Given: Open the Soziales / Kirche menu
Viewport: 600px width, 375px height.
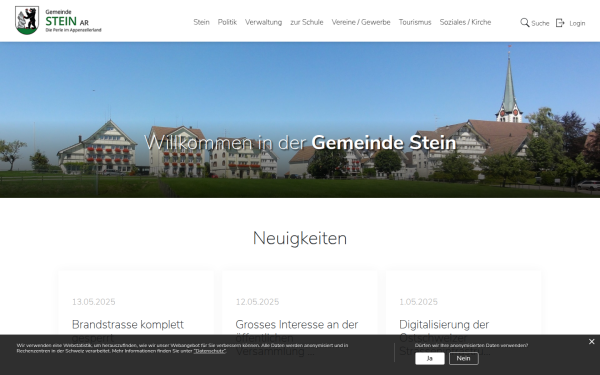Looking at the screenshot, I should [465, 22].
